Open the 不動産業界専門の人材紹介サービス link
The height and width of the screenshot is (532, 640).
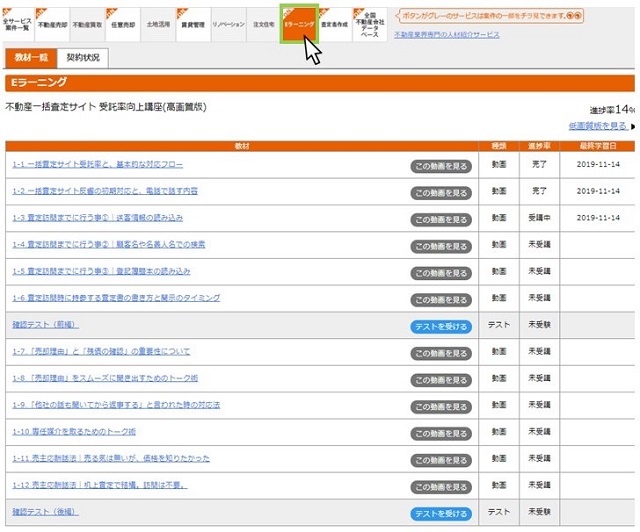(x=446, y=33)
